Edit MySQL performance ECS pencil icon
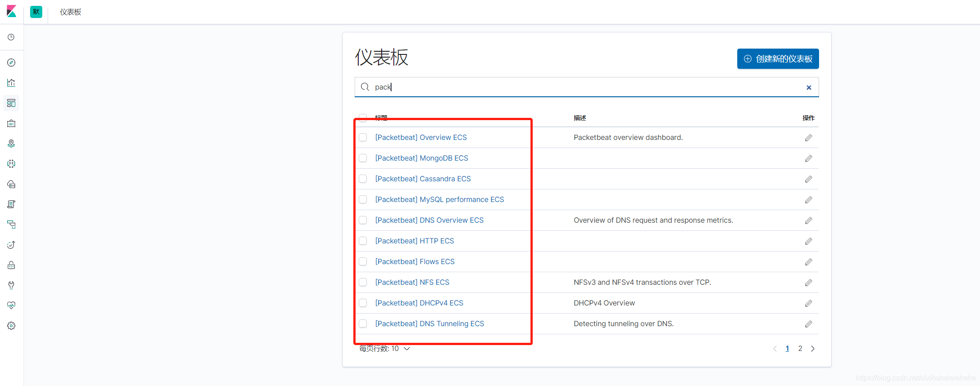 point(808,200)
